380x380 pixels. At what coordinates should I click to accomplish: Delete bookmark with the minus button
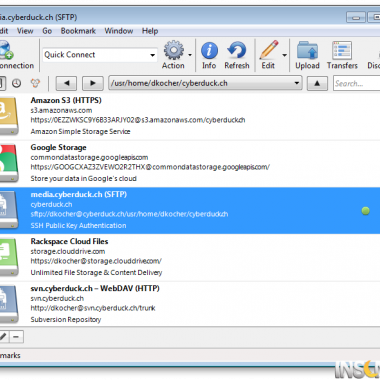[16, 337]
